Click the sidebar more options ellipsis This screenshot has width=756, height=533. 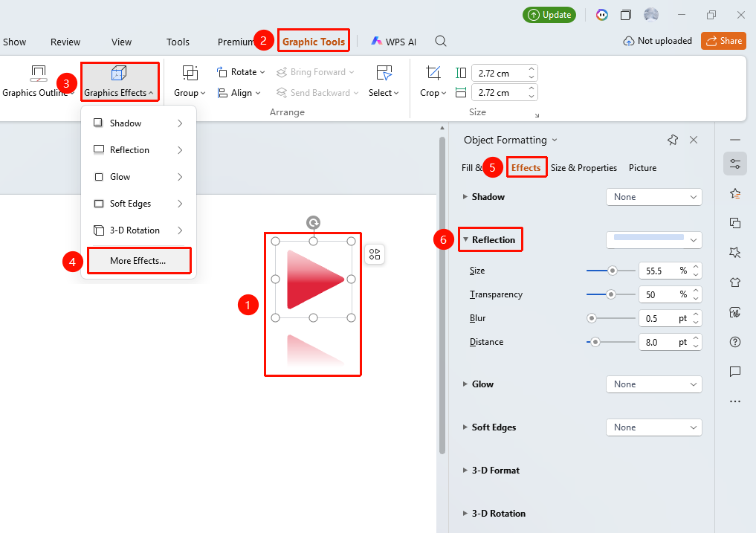[735, 401]
